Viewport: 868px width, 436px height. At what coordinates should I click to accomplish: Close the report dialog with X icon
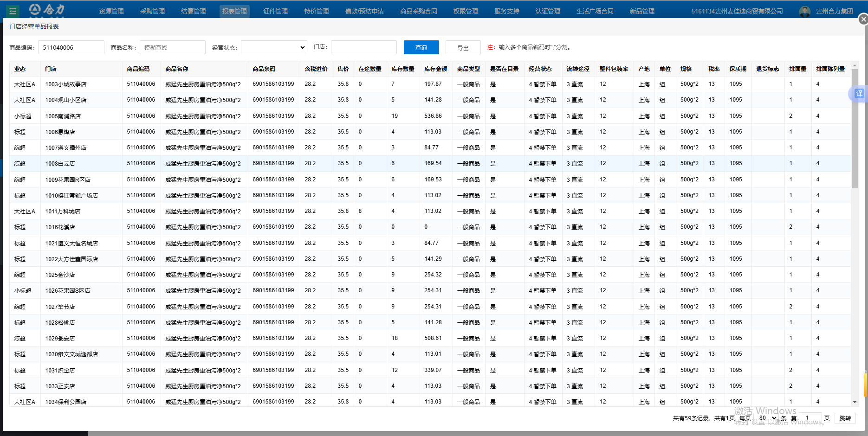[863, 19]
